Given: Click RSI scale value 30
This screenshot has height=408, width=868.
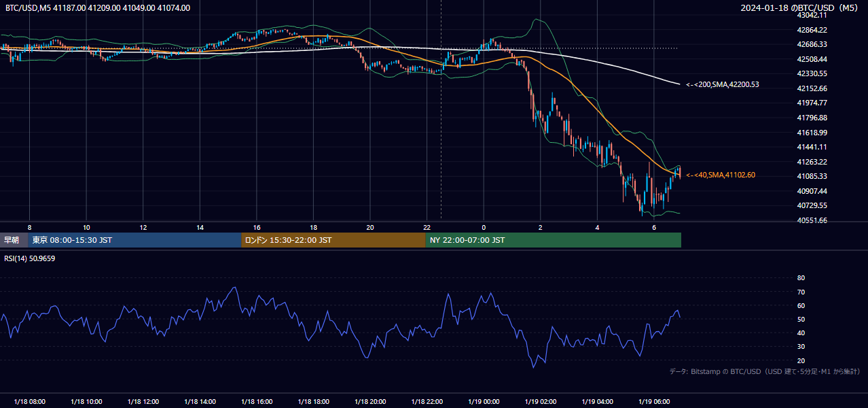Looking at the screenshot, I should 801,347.
